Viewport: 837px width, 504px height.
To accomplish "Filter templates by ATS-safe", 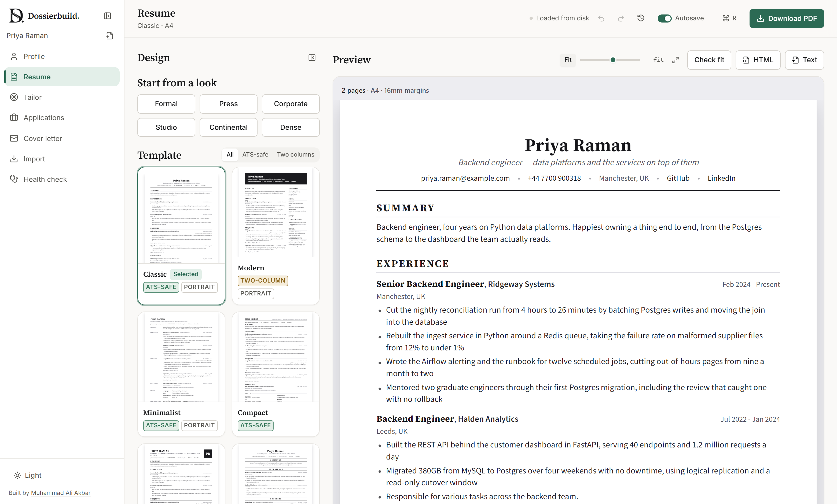I will [x=255, y=154].
